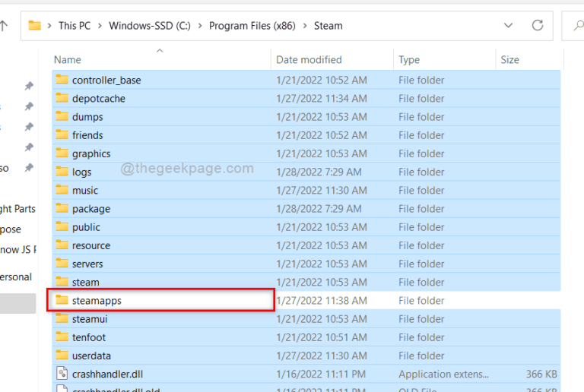Open the 'ght Parts' item in navigation pane
This screenshot has height=392, width=584.
17,209
